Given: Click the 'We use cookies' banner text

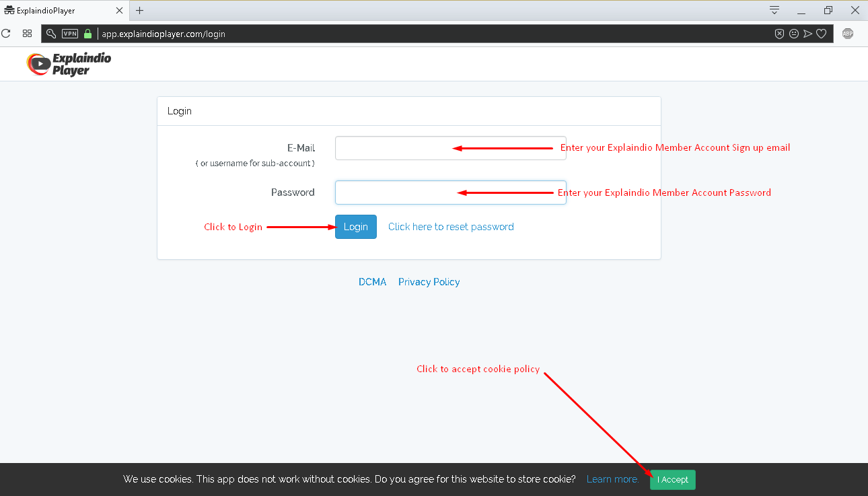Looking at the screenshot, I should pos(349,479).
